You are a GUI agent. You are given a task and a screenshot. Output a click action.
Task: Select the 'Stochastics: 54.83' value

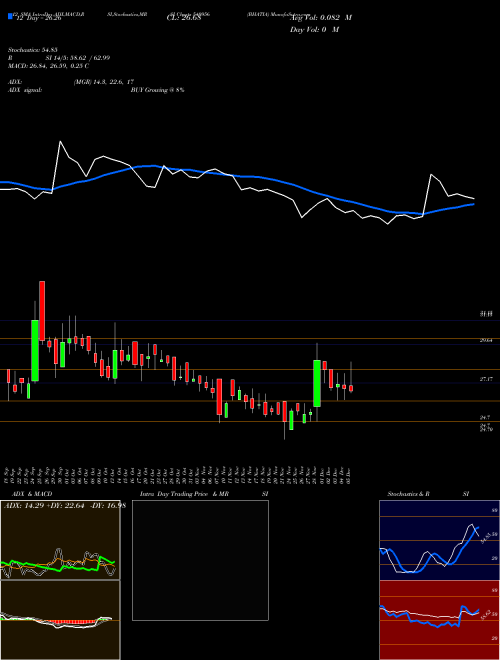32,50
